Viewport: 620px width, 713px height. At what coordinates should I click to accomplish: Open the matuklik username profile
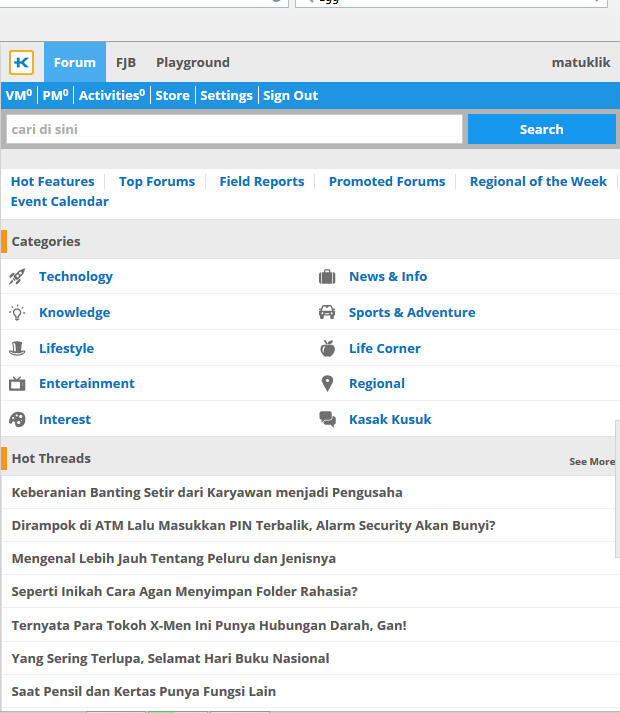(580, 62)
